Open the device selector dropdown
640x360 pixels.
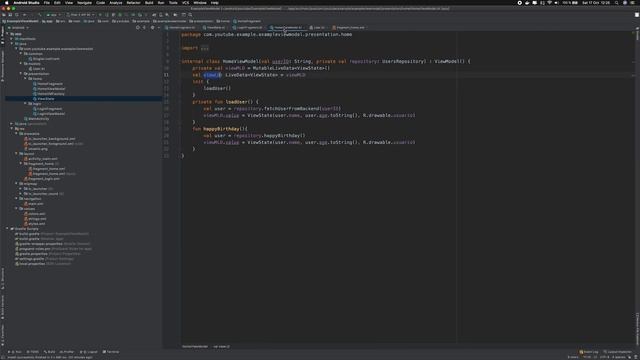(x=80, y=15)
